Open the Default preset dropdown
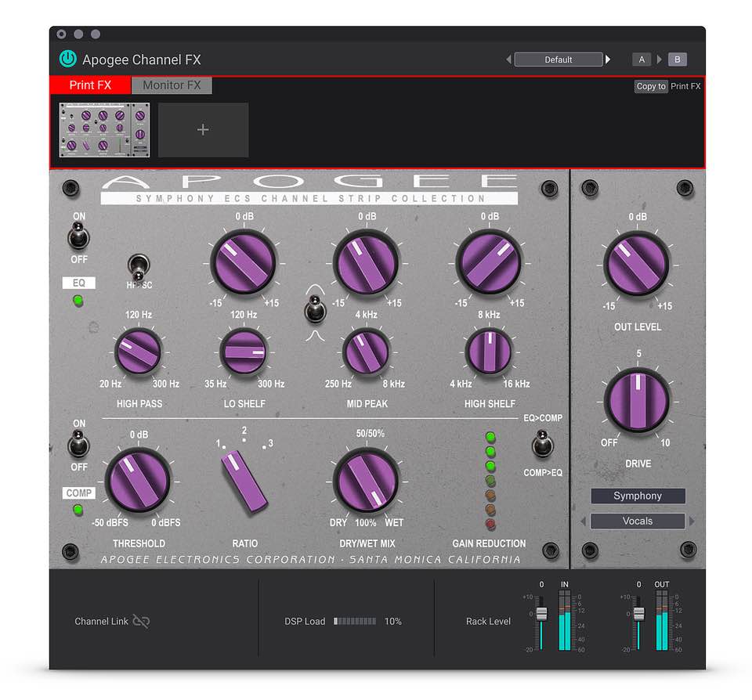 point(559,60)
